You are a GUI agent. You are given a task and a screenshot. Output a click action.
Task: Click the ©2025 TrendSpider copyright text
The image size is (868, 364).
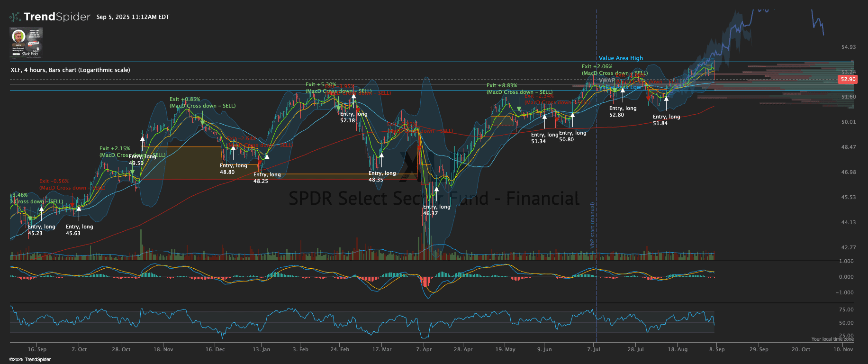[30, 359]
